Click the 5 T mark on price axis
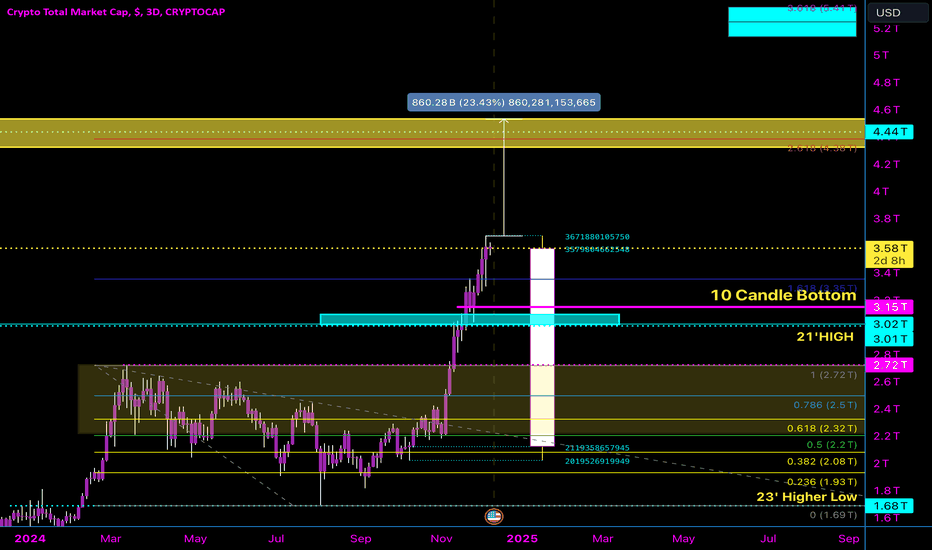This screenshot has height=550, width=932. click(x=881, y=55)
